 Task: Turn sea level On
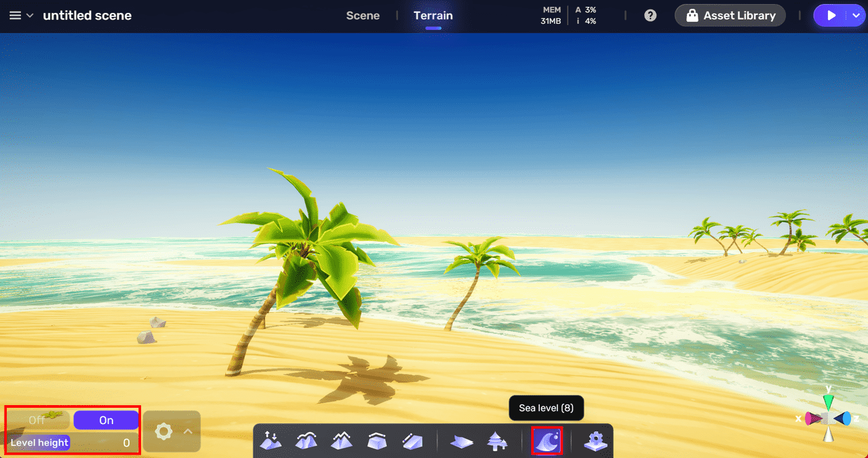click(x=106, y=420)
